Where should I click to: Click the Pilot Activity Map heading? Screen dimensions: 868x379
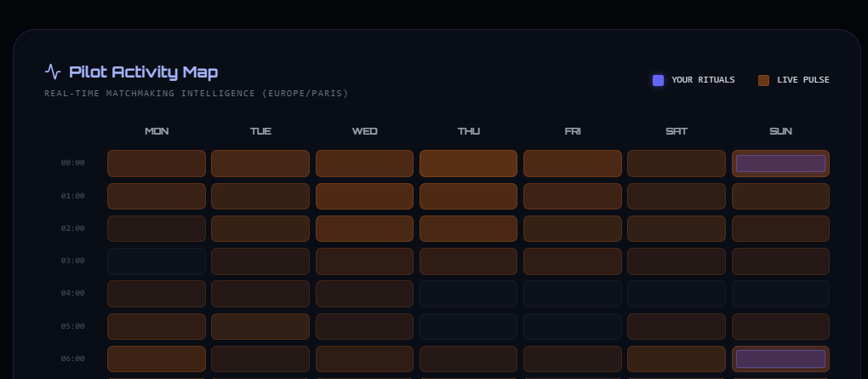pos(143,72)
